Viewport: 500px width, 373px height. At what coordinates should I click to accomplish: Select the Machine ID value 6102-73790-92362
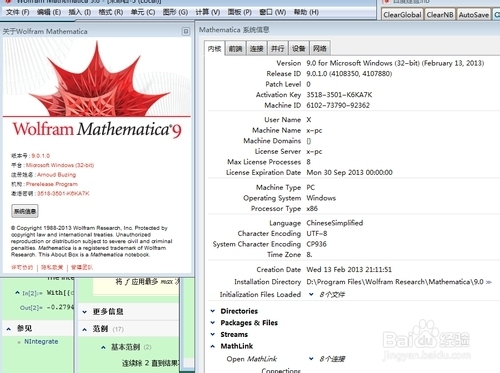point(338,105)
